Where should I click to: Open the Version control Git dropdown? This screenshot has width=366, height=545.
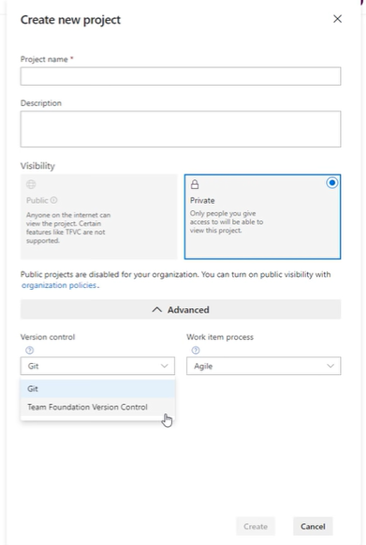[97, 366]
